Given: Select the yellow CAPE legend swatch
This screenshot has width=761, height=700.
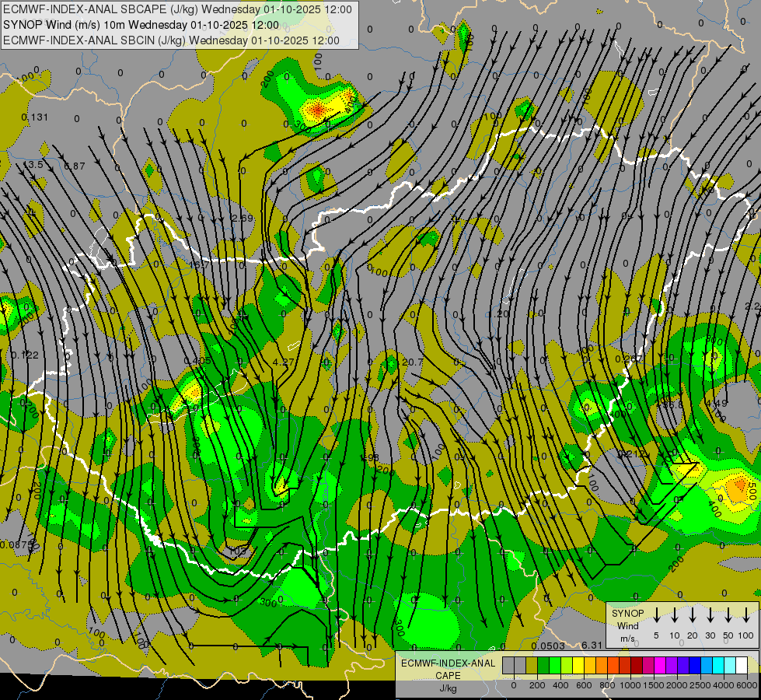Looking at the screenshot, I should point(578,666).
